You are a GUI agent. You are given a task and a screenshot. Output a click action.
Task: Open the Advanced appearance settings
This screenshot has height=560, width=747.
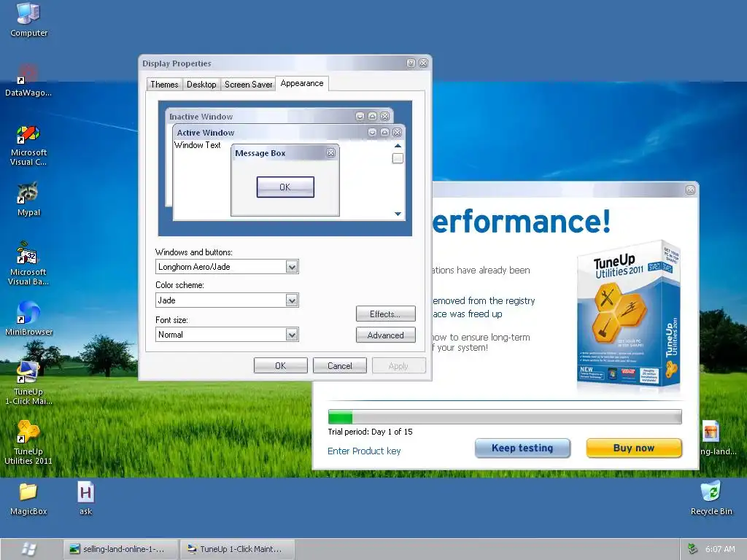(x=385, y=335)
